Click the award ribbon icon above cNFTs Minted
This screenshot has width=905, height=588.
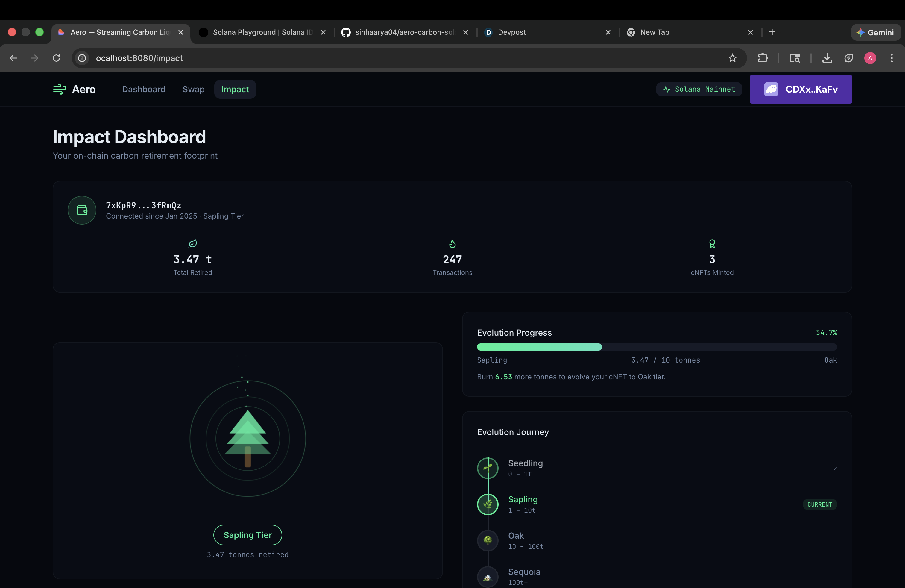[x=712, y=243]
